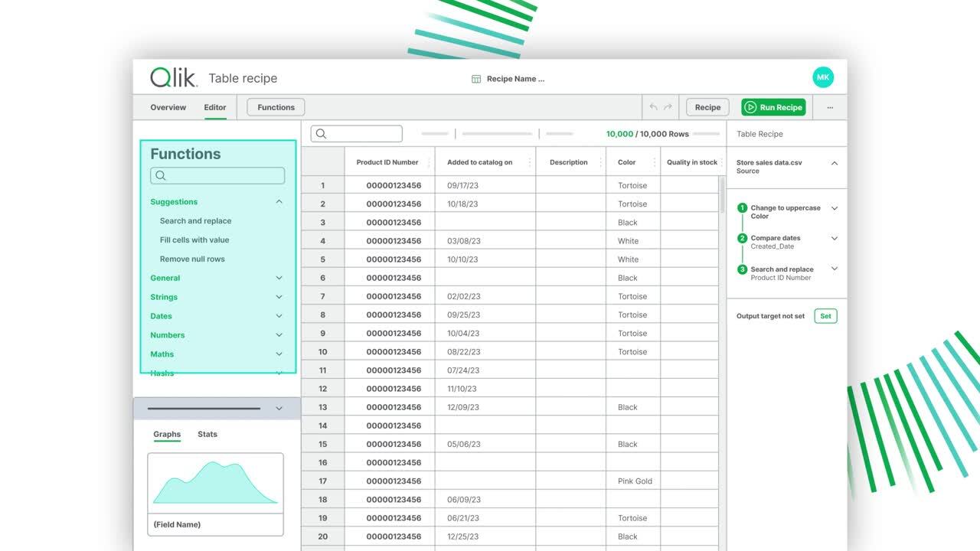The height and width of the screenshot is (551, 980).
Task: Click the Description column menu dots
Action: [x=599, y=162]
